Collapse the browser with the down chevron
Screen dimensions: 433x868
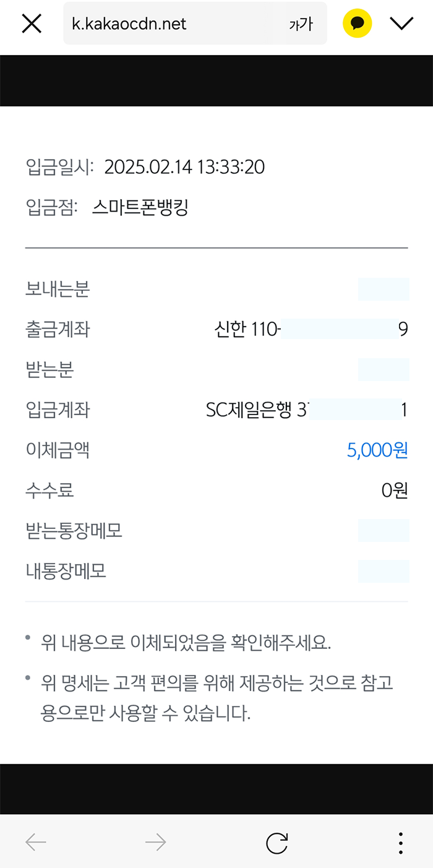tap(402, 23)
